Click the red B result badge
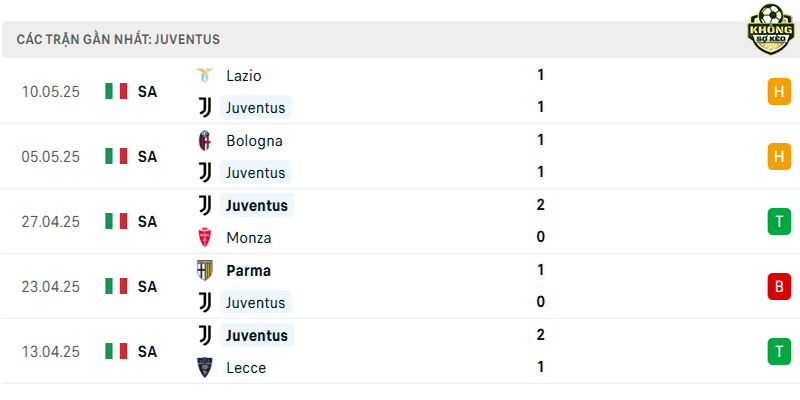The width and height of the screenshot is (800, 400). point(779,287)
